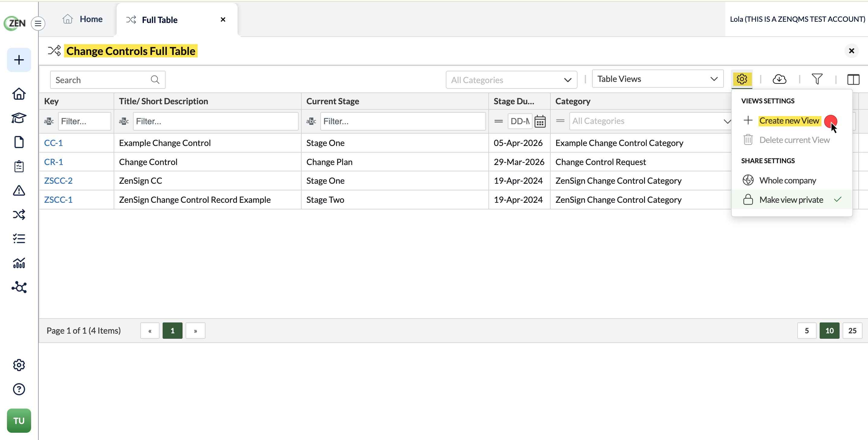Screen dimensions: 868x440
Task: Open the help question mark icon
Action: 19,390
